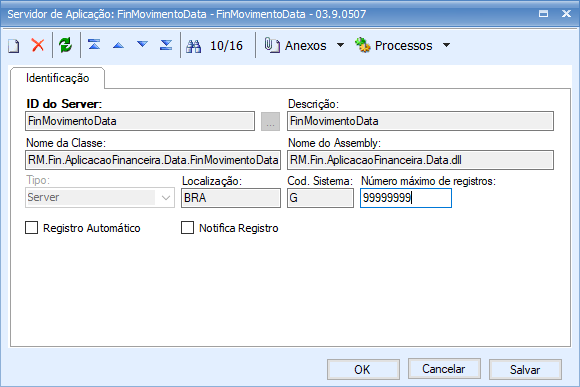This screenshot has width=580, height=387.
Task: Enable the Registro Automático checkbox
Action: 31,228
